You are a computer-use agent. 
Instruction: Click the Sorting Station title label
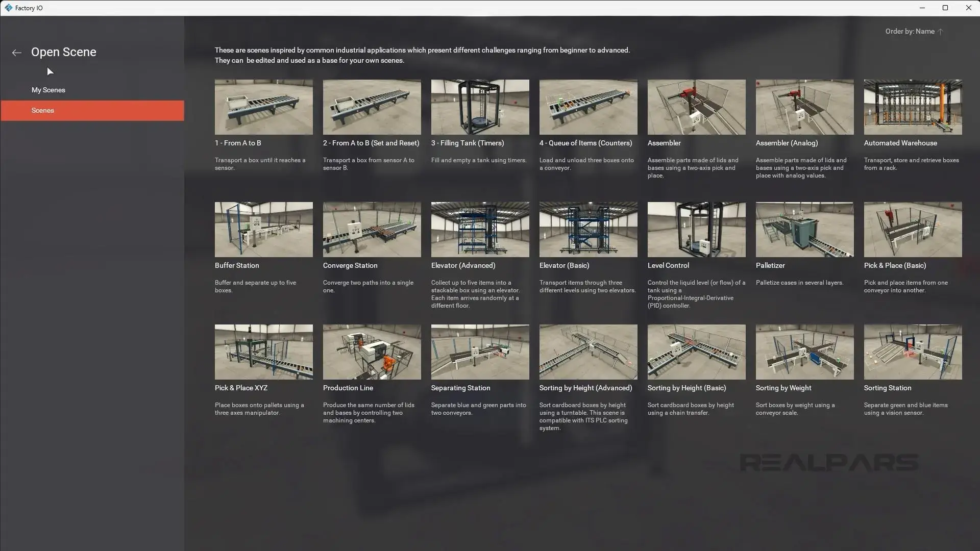[x=887, y=388]
